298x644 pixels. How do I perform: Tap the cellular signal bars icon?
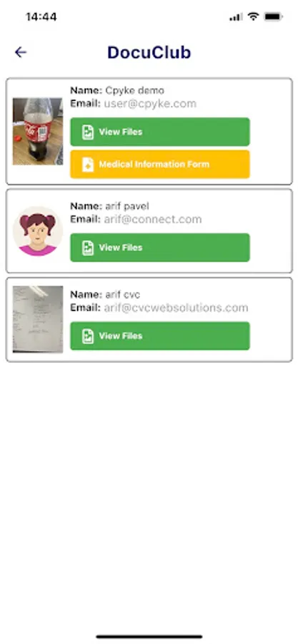coord(236,17)
